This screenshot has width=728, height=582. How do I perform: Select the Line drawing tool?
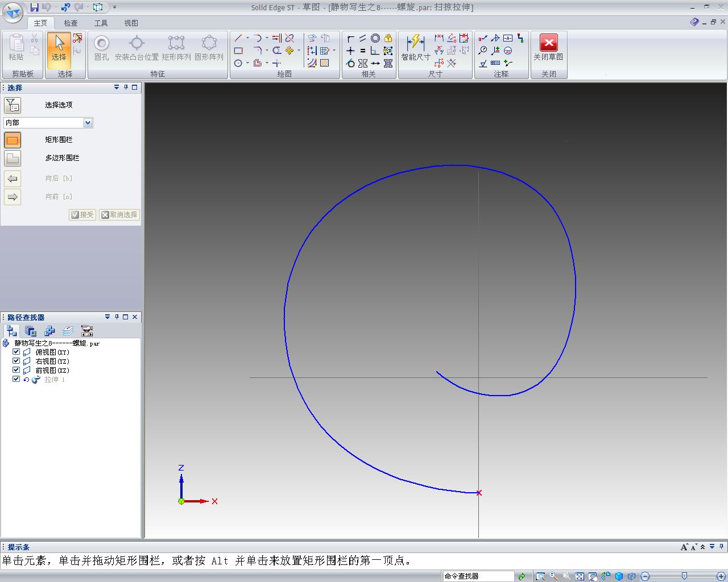pyautogui.click(x=238, y=38)
